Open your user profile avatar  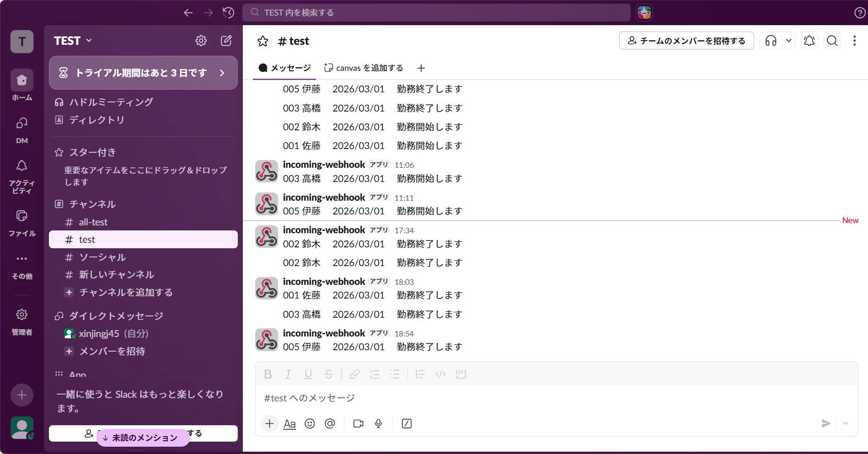click(x=22, y=428)
